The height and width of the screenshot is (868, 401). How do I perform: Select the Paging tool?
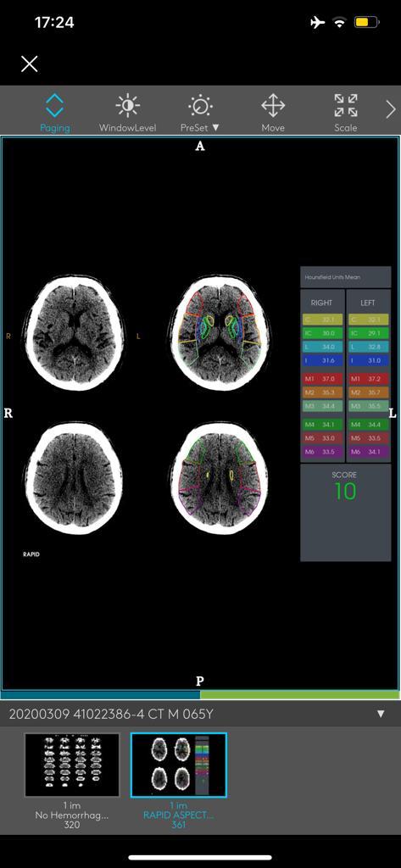click(55, 113)
